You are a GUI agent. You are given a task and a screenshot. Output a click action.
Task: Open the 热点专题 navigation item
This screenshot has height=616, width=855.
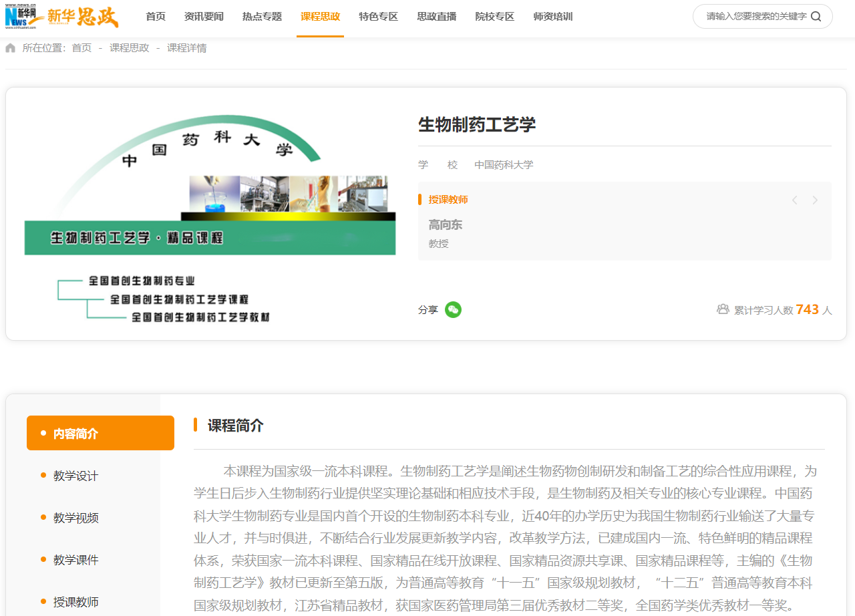[x=262, y=17]
